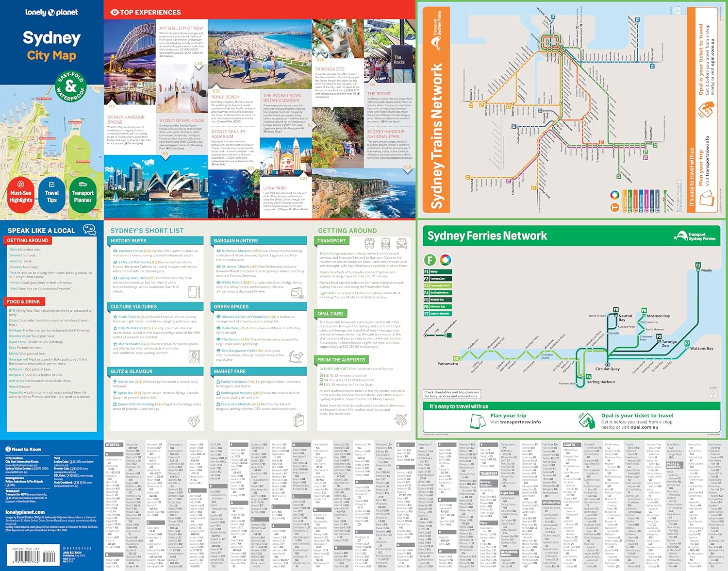Viewport: 728px width, 571px height.
Task: Click the Opal Card green heading
Action: coord(331,314)
